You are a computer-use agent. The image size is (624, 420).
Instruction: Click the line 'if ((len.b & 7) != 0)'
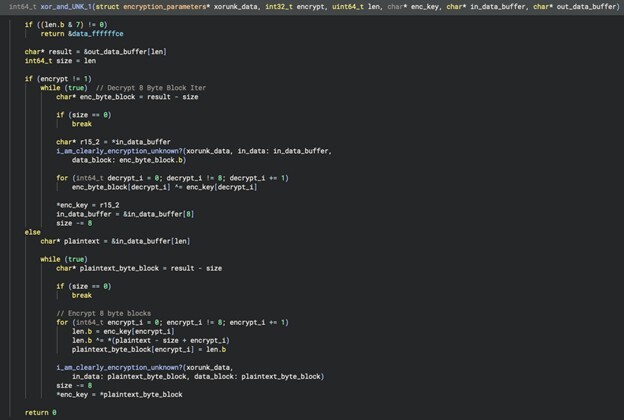click(66, 25)
